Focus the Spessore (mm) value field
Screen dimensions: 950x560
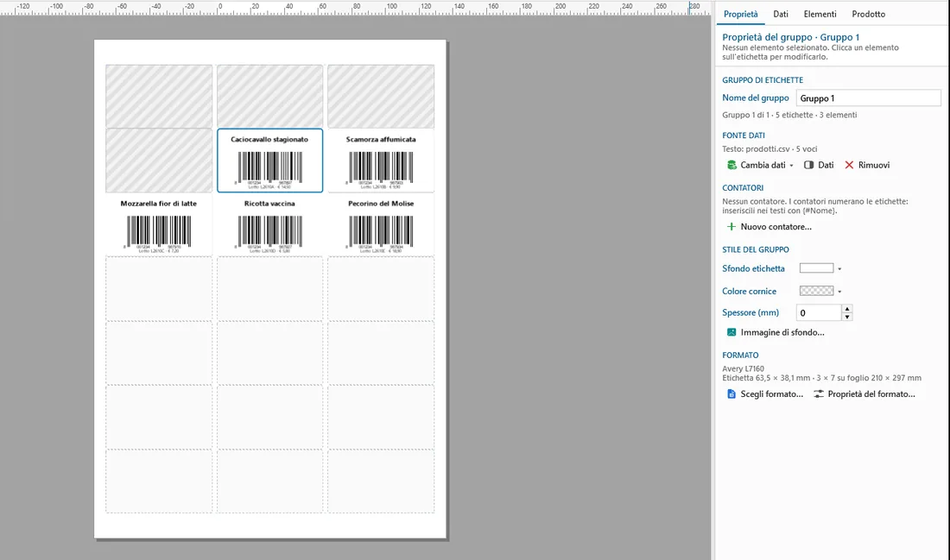[819, 312]
